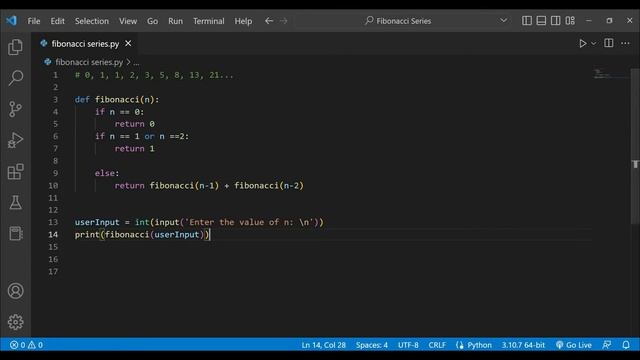Open the Testing flask view

16,202
